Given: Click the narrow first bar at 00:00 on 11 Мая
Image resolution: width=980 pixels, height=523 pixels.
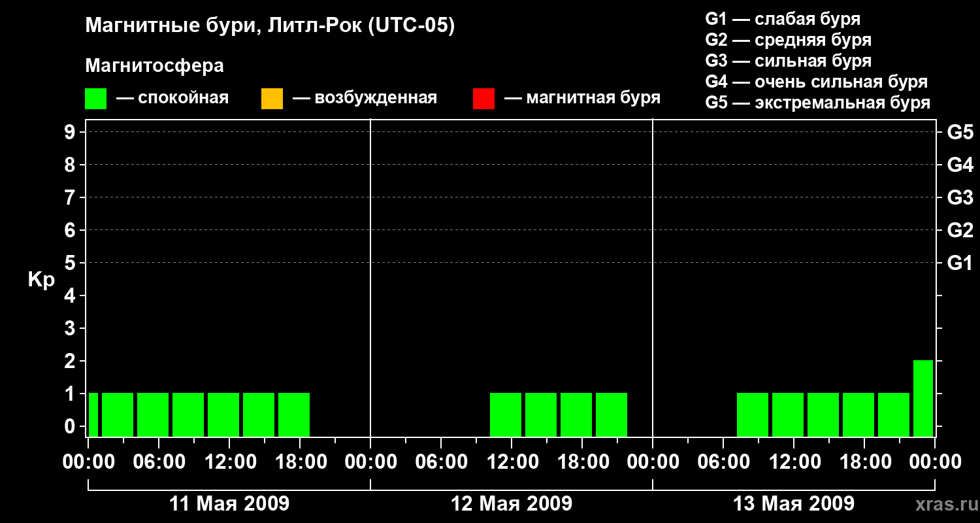Looking at the screenshot, I should click(x=93, y=414).
